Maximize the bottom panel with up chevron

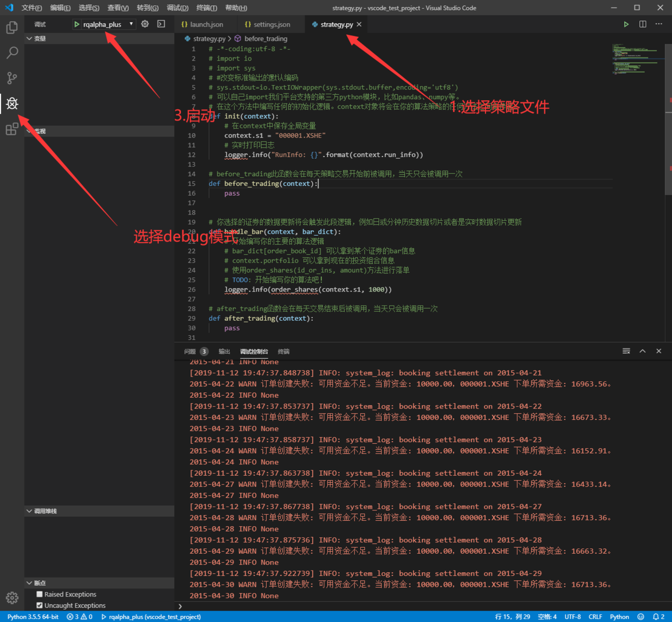[643, 351]
